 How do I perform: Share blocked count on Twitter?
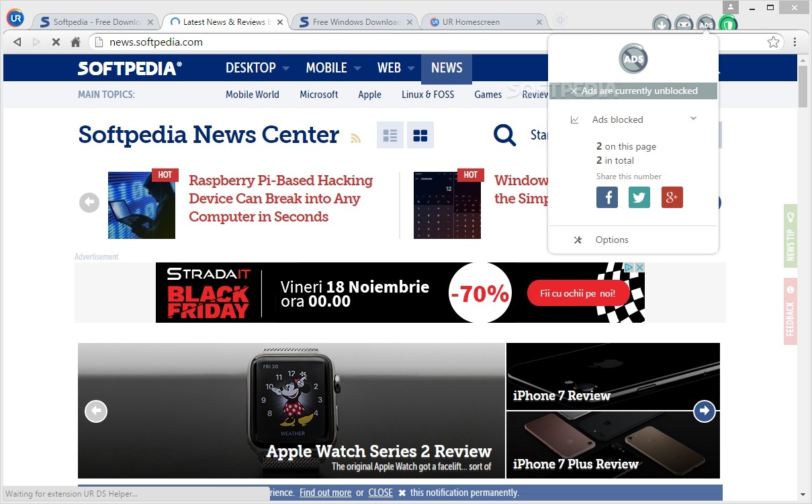(x=639, y=197)
